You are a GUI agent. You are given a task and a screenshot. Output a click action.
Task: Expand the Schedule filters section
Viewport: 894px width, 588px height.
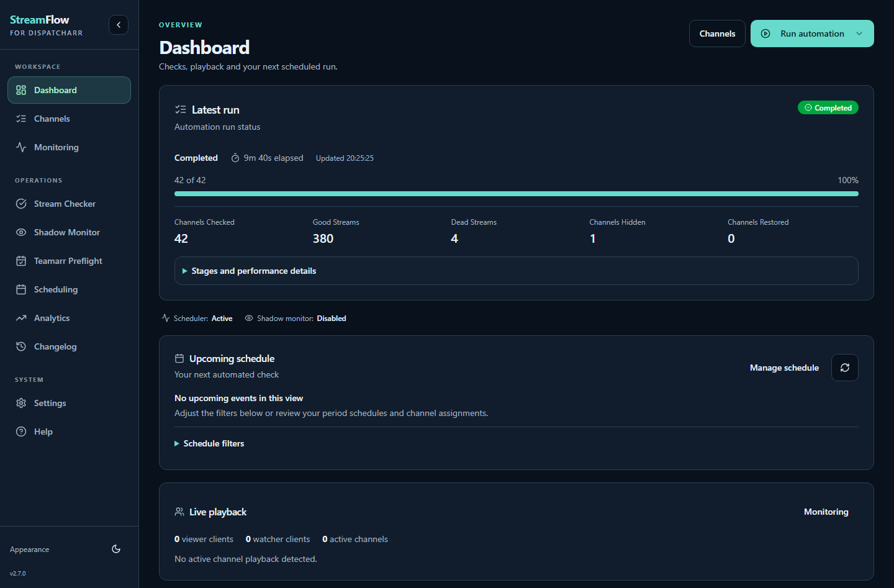(209, 443)
